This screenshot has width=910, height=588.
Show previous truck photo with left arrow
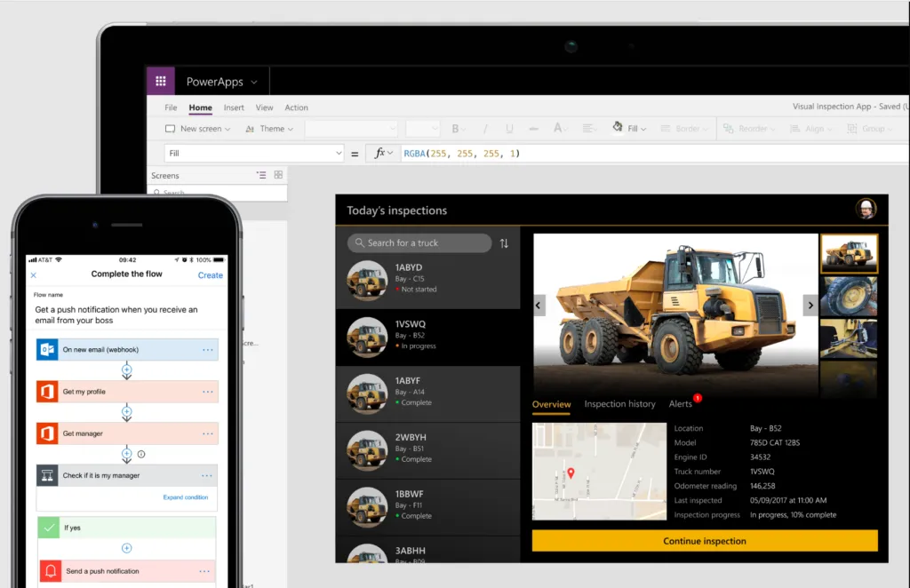pos(538,305)
